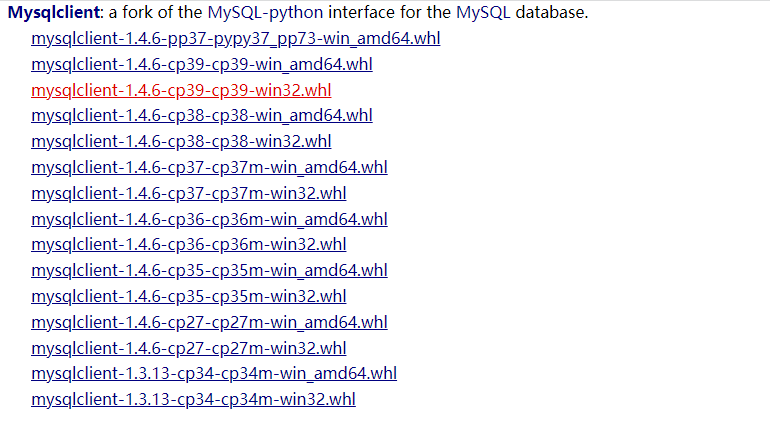Select mysqlclient-1.4.6 cp27m win32 wheel link
770x422 pixels.
189,348
